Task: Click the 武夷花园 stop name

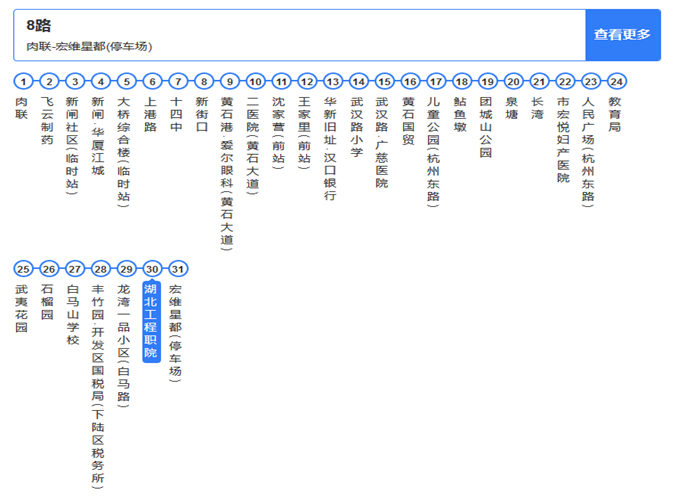Action: click(x=22, y=308)
